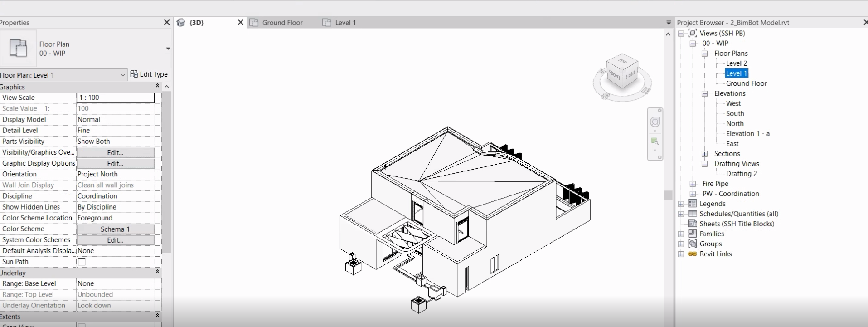Collapse the Graphics section in Properties
868x327 pixels.
pyautogui.click(x=157, y=86)
